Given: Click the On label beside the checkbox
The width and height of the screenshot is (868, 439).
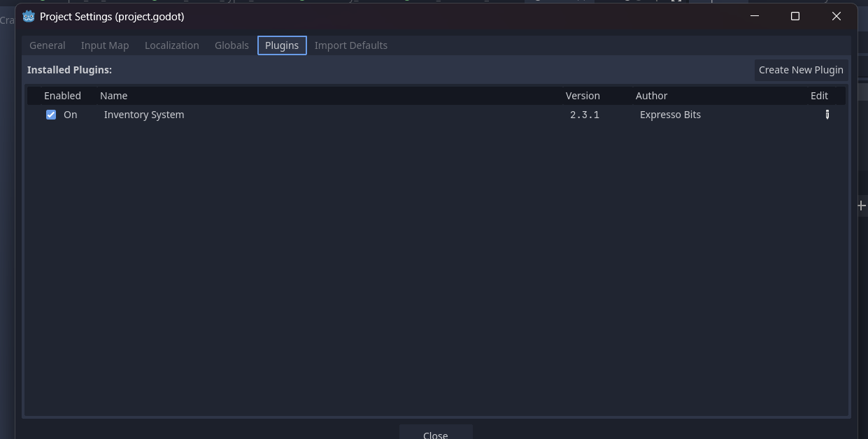Looking at the screenshot, I should 71,115.
